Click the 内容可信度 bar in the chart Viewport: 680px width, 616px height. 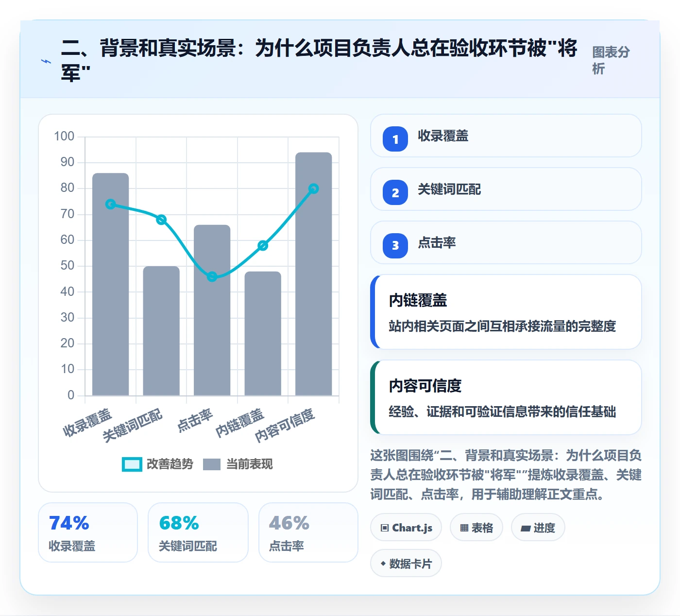(314, 274)
